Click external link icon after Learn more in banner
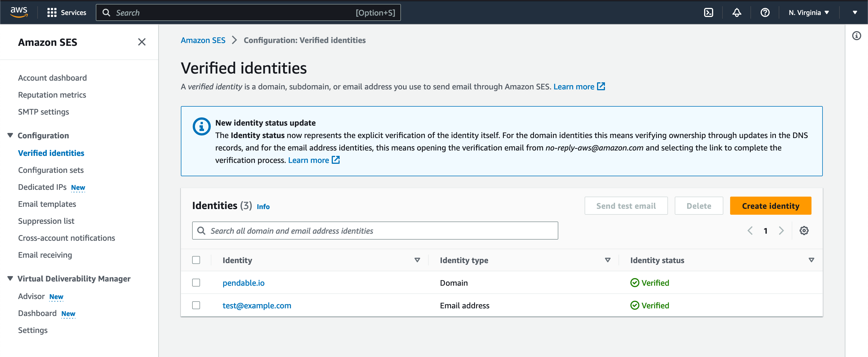This screenshot has width=868, height=357. 336,160
